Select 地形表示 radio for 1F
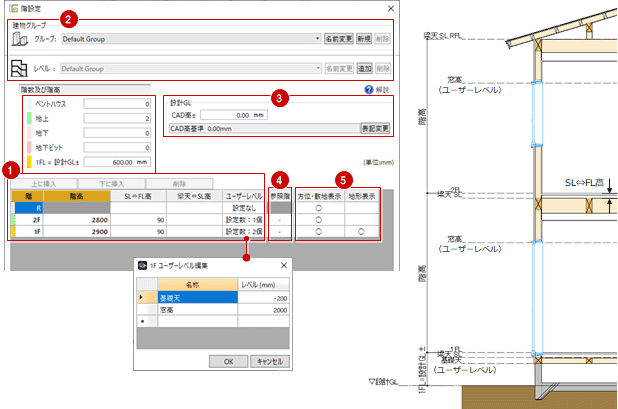The height and width of the screenshot is (409, 618). (x=360, y=232)
